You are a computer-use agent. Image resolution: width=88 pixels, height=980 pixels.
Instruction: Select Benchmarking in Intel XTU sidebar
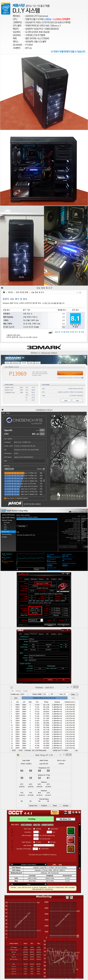click(x=7, y=534)
